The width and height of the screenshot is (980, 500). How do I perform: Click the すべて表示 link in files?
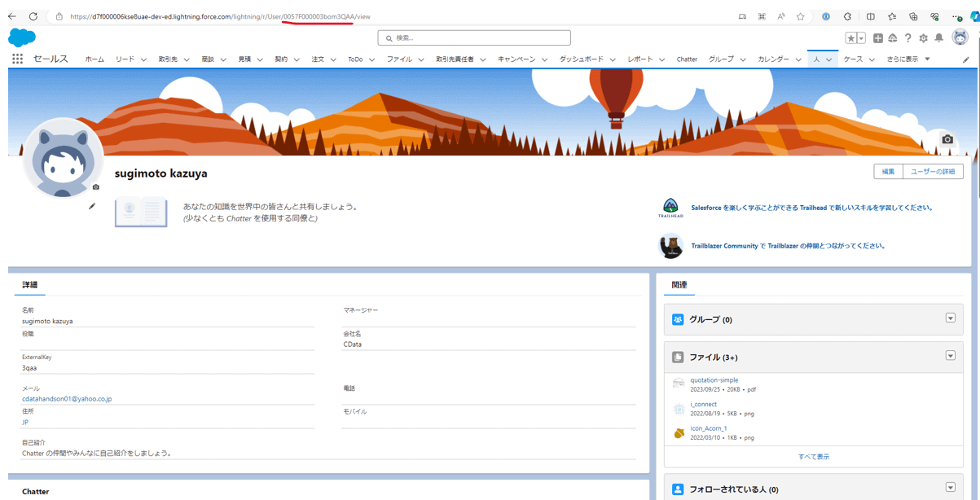click(814, 457)
